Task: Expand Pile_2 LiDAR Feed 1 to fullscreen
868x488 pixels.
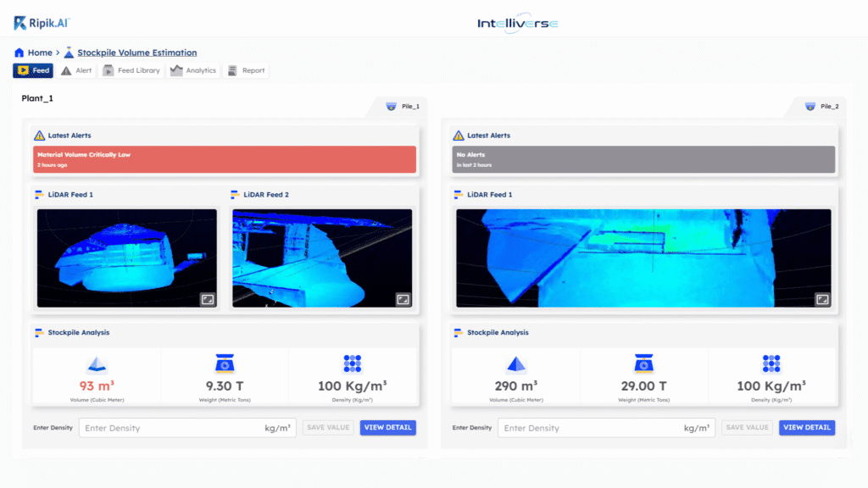Action: coord(822,298)
